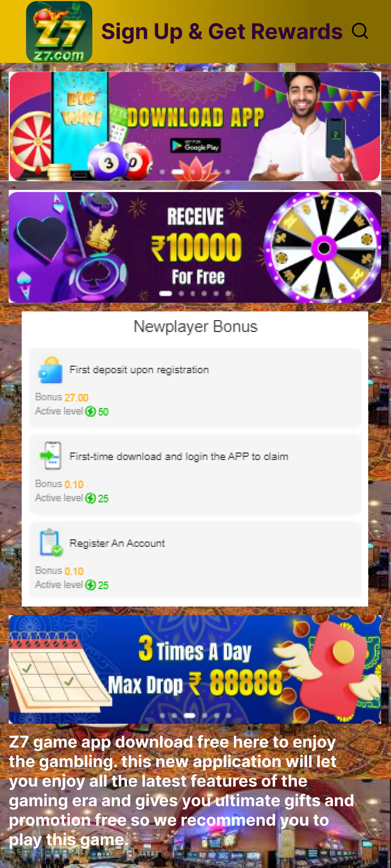391x868 pixels.
Task: Click the Sign Up & Get Rewards heading
Action: pos(222,31)
